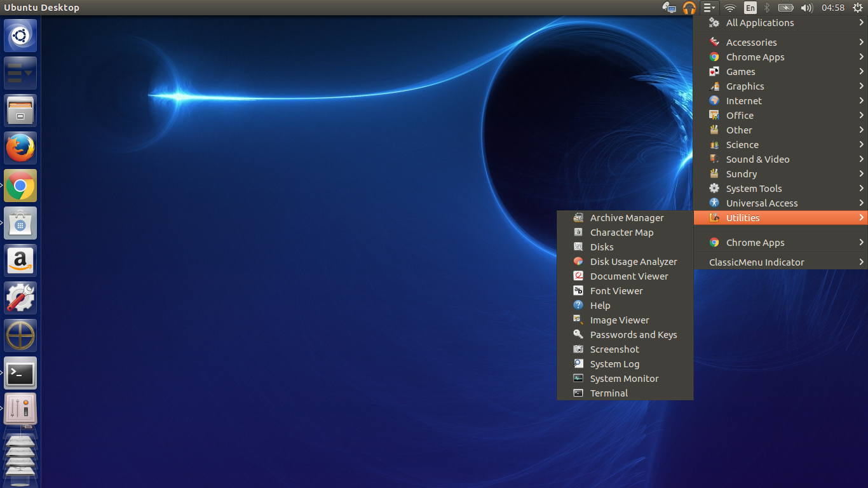
Task: Click the Wi-Fi network indicator
Action: [729, 8]
